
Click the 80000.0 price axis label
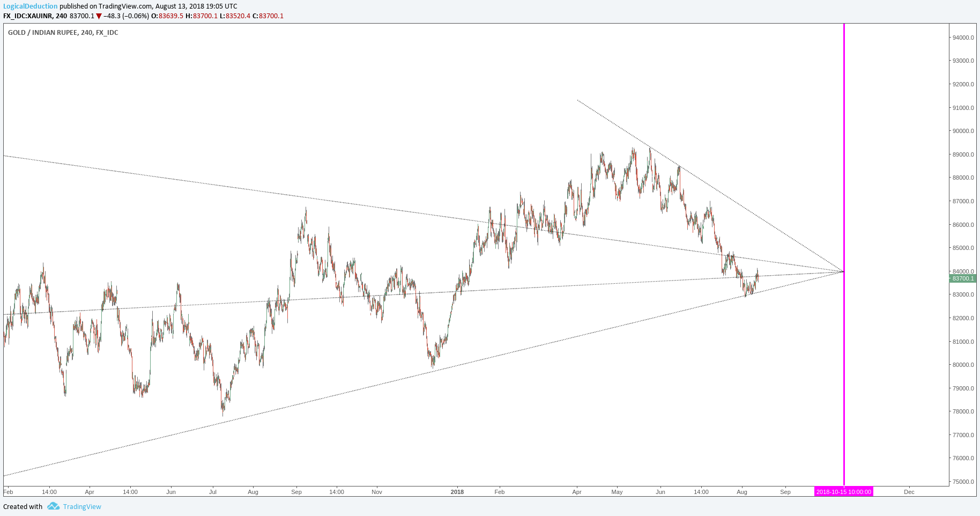pyautogui.click(x=963, y=365)
